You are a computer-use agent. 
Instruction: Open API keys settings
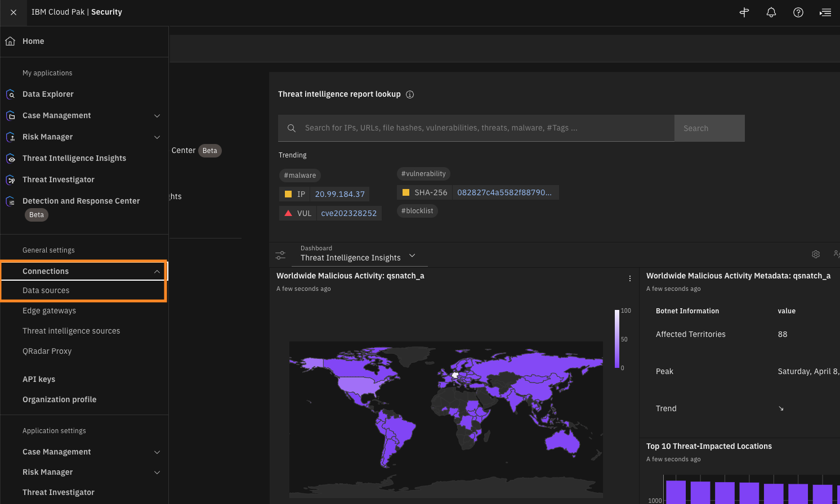tap(39, 379)
